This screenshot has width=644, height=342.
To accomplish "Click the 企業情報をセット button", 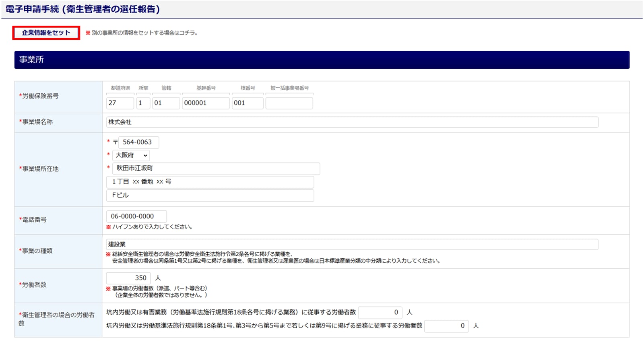I will coord(46,33).
